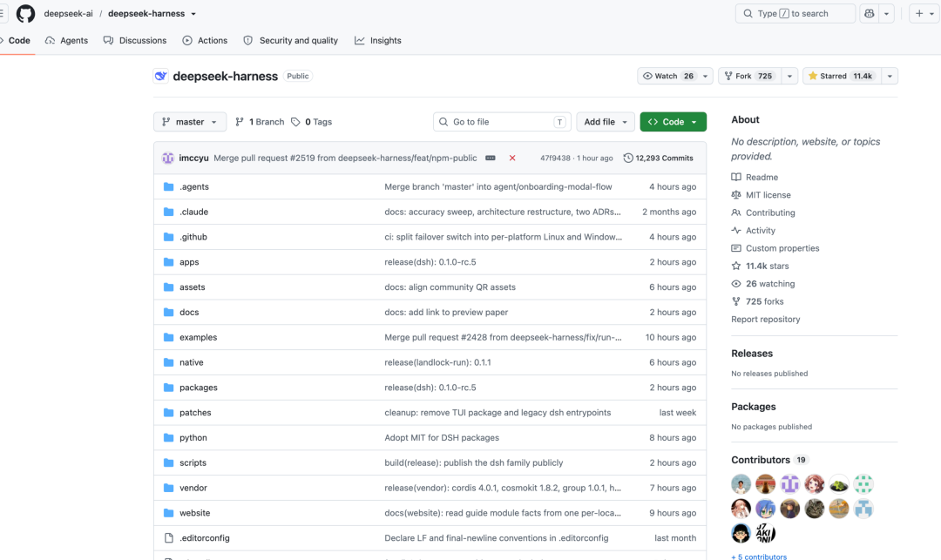Viewport: 941px width, 560px height.
Task: Click imccyu's commit author avatar
Action: coord(168,158)
